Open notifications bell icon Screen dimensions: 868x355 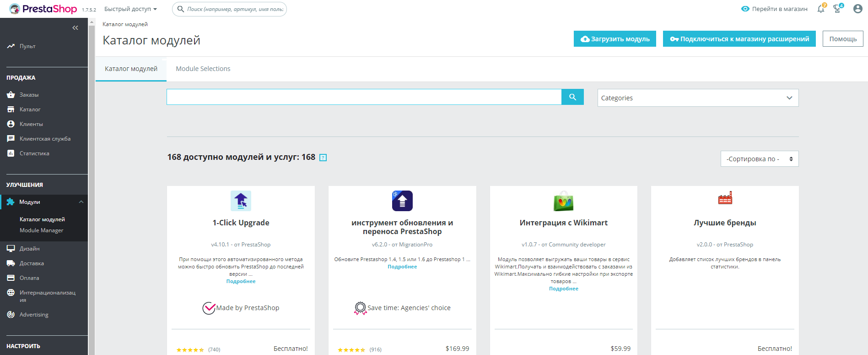[821, 9]
